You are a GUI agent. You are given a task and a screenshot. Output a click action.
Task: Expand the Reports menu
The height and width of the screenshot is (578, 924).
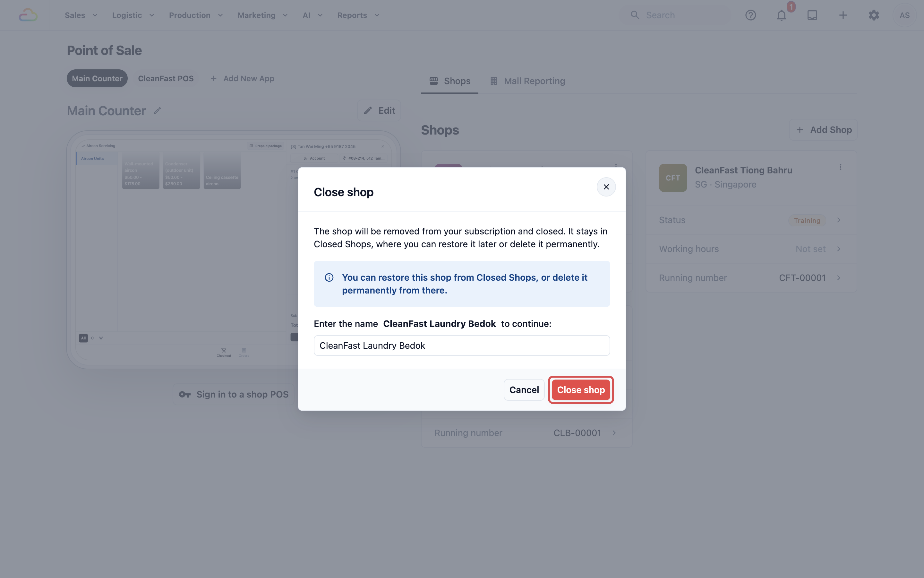pyautogui.click(x=358, y=15)
